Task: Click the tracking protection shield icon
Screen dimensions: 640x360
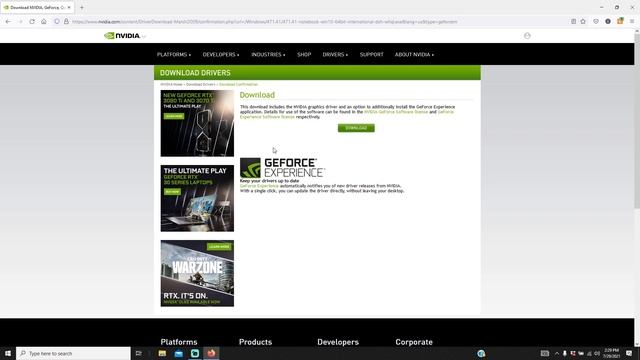Action: [57, 22]
